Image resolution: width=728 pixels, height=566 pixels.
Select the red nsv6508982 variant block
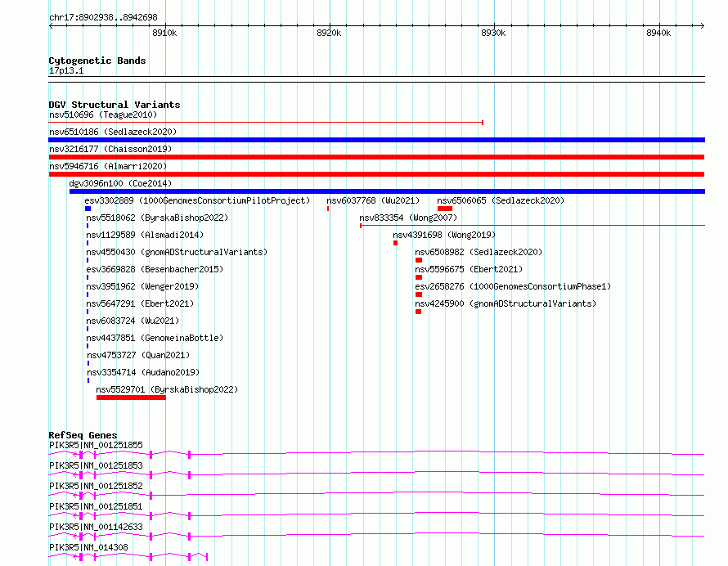coord(419,260)
